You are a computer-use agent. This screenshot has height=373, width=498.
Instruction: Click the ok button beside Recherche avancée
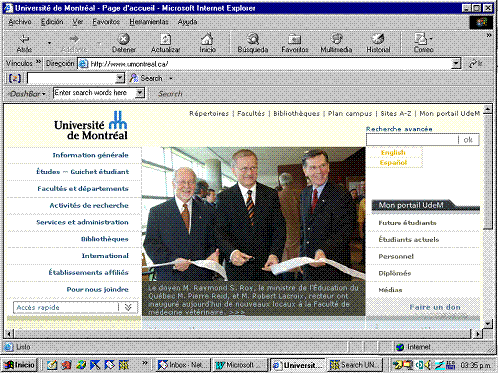(468, 140)
